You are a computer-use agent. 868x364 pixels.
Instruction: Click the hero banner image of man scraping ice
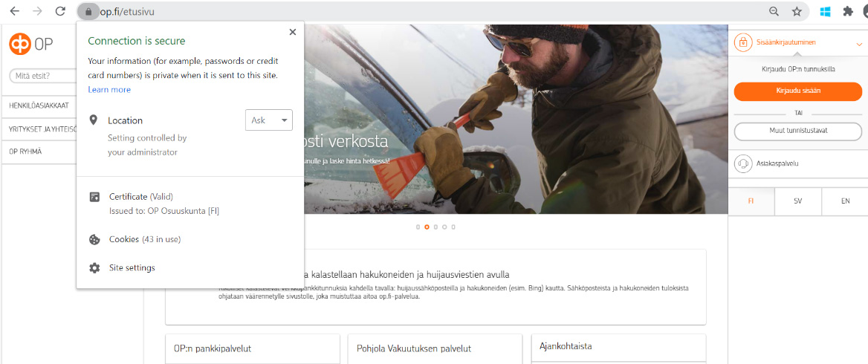point(515,119)
